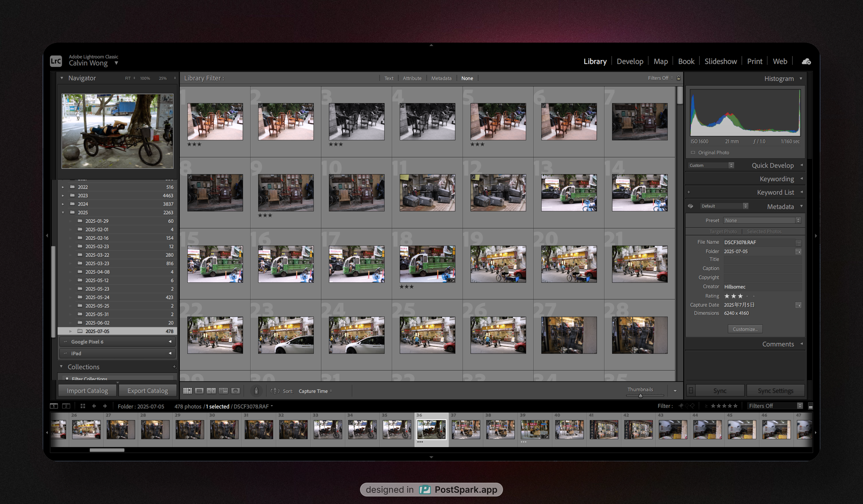863x504 pixels.
Task: Click the Import Catalog button
Action: pyautogui.click(x=87, y=391)
